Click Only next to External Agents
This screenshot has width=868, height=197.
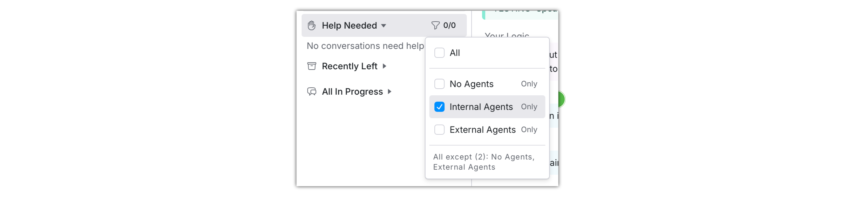[529, 130]
